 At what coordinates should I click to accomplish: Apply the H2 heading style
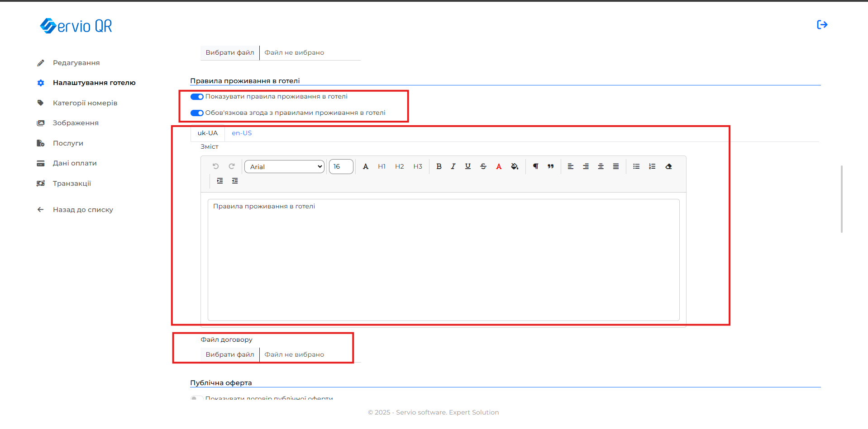[x=399, y=166]
